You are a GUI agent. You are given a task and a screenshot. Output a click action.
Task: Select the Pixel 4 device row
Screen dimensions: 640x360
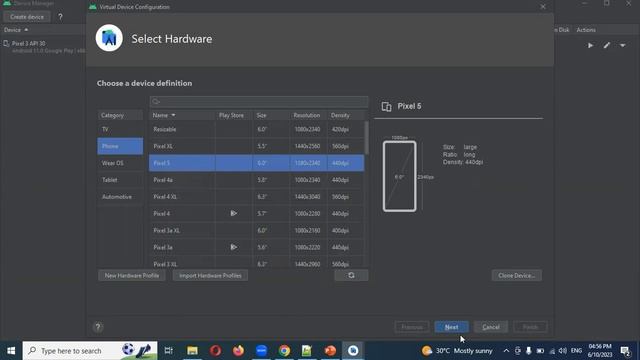click(256, 213)
